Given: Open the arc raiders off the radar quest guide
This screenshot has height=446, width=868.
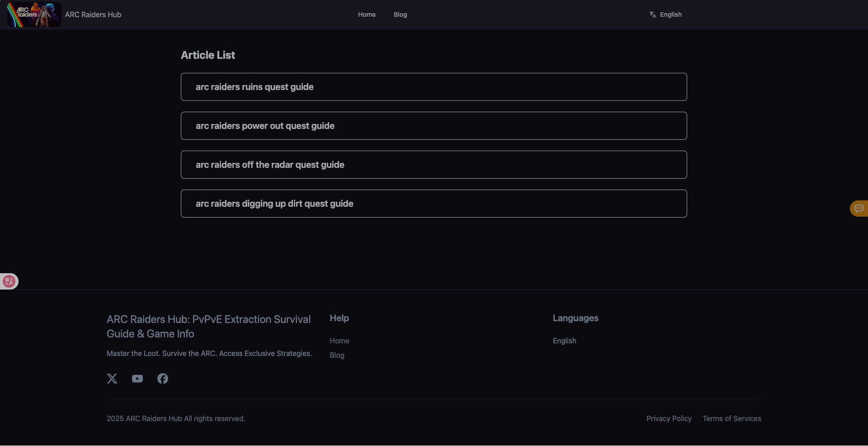Looking at the screenshot, I should (434, 165).
